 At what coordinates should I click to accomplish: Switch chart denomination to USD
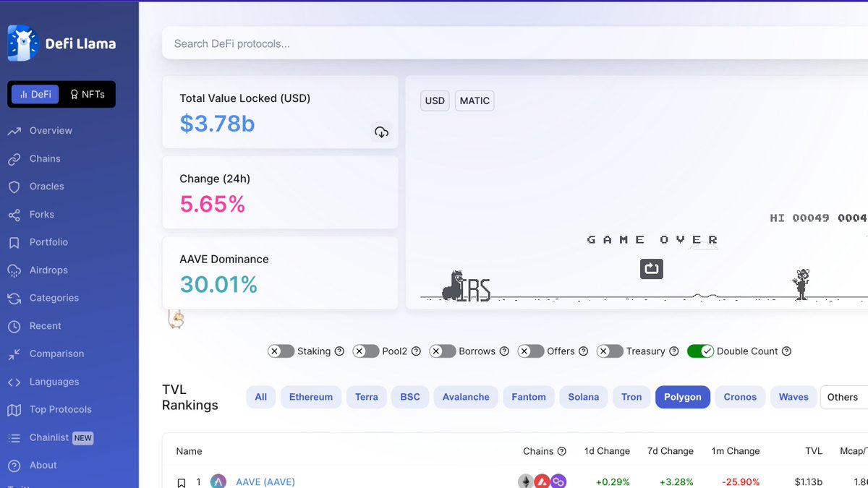435,100
